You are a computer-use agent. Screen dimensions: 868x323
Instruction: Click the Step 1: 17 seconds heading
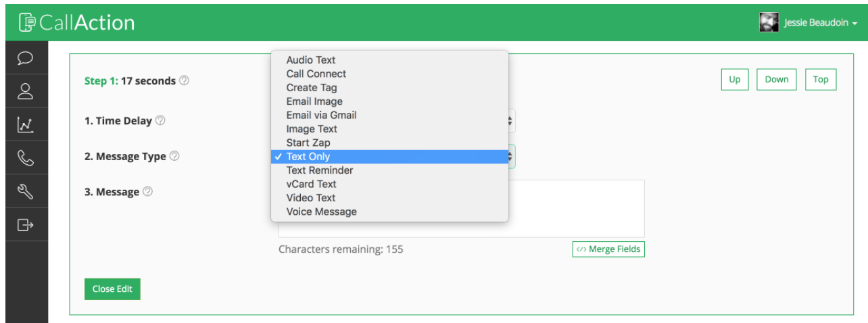pyautogui.click(x=130, y=81)
